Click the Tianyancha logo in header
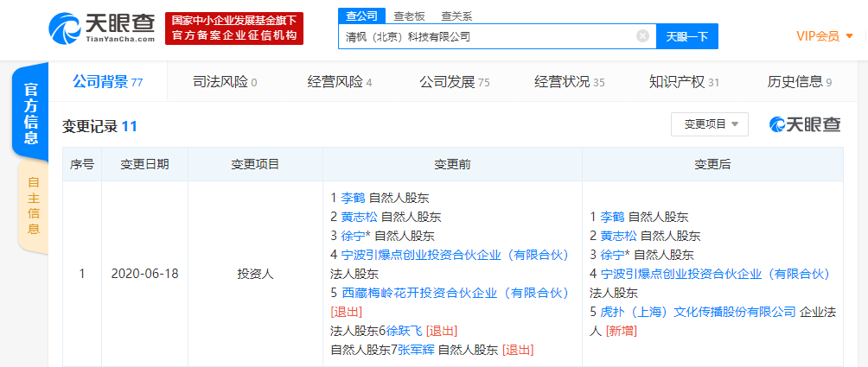The height and width of the screenshot is (367, 868). click(x=102, y=28)
